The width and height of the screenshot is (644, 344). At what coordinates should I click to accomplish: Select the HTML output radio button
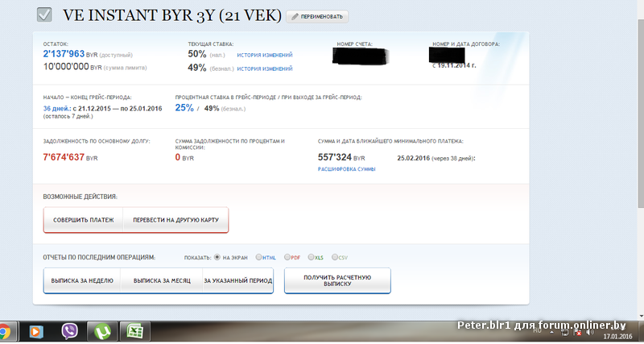tap(258, 257)
